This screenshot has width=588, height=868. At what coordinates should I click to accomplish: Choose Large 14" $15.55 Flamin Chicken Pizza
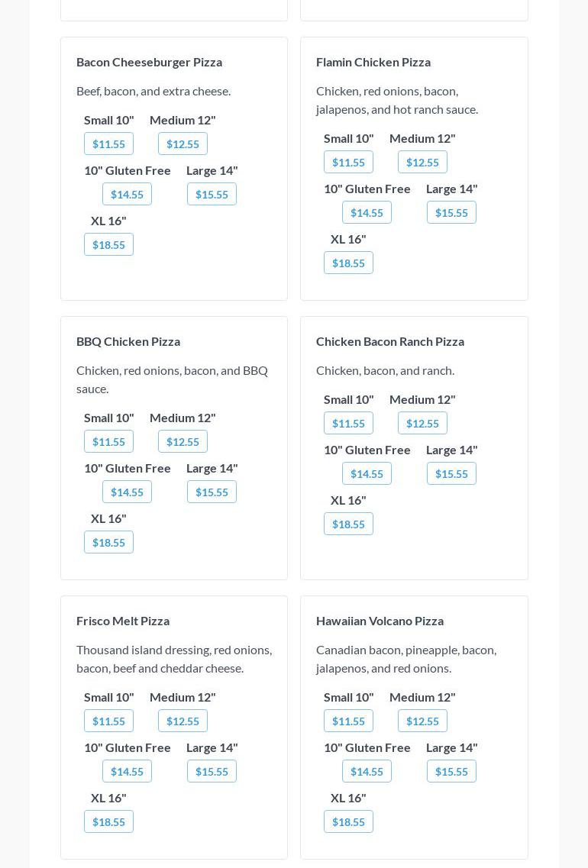pyautogui.click(x=451, y=212)
